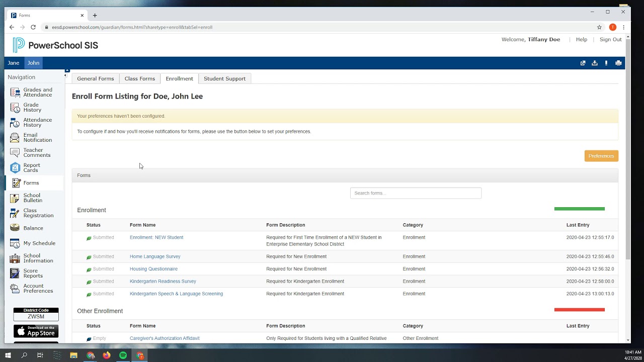Screen dimensions: 644x362
Task: Open the Caregiver's Authorization Affidavit form
Action: [x=165, y=338]
